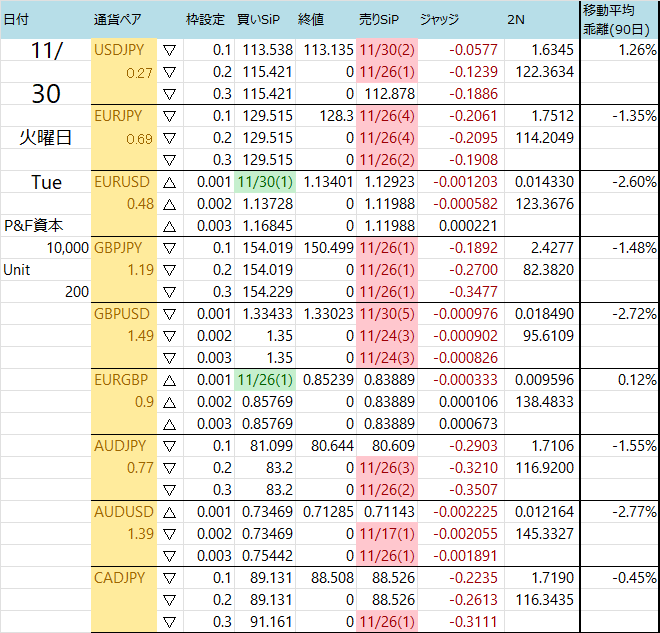Click the pink 11/17(1) AUDUSD sell cell
The height and width of the screenshot is (633, 660).
tap(387, 534)
